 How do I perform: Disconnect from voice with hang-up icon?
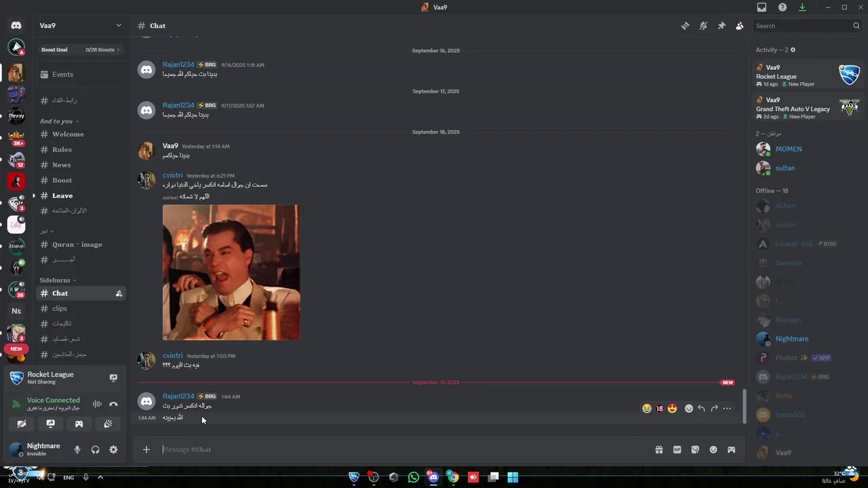coord(113,404)
